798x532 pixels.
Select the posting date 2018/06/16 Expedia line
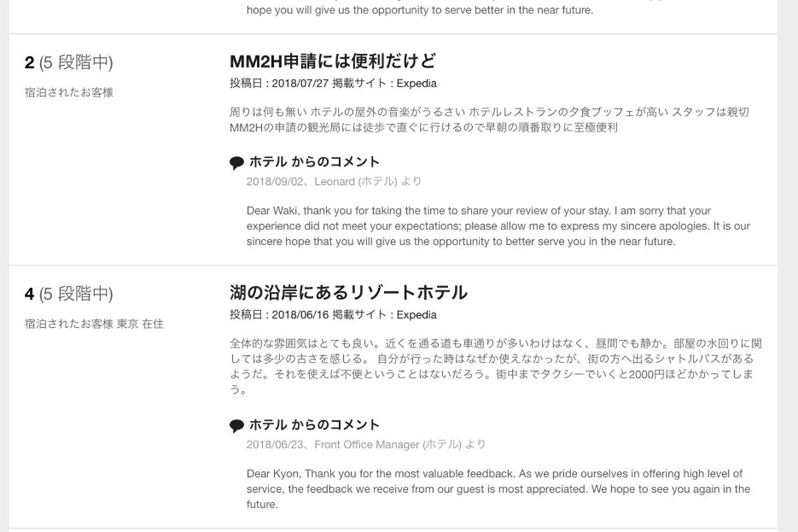(x=333, y=315)
